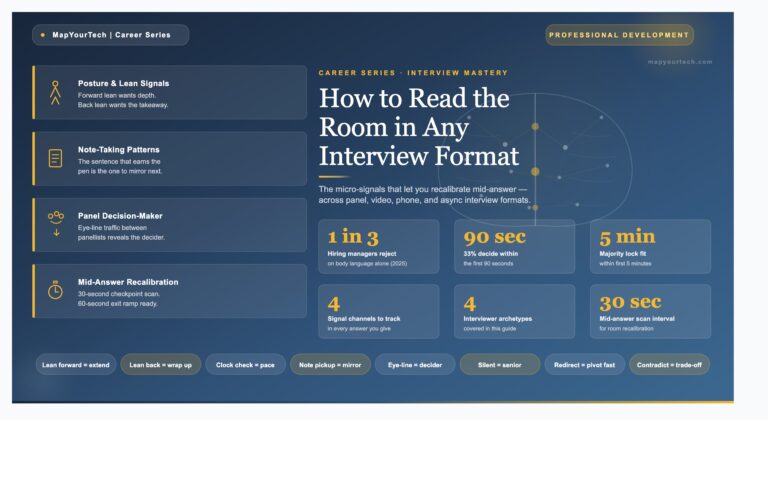
Task: Click the posture figure icon
Action: (x=55, y=93)
